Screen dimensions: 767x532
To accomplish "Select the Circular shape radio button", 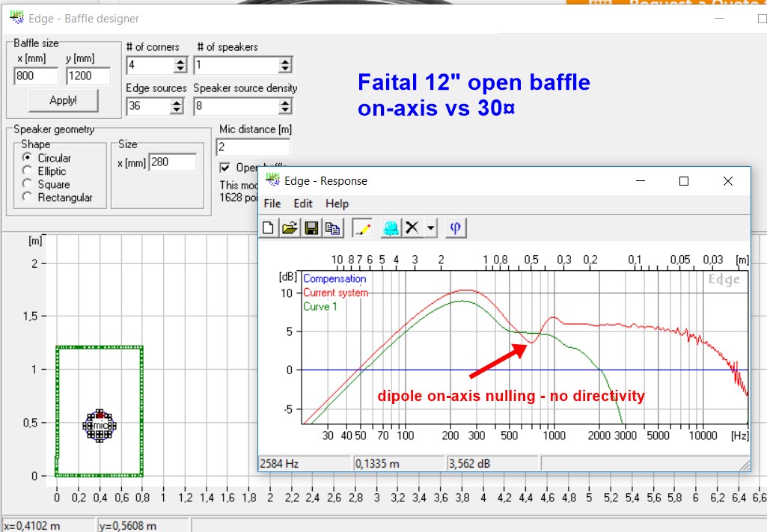I will 27,157.
